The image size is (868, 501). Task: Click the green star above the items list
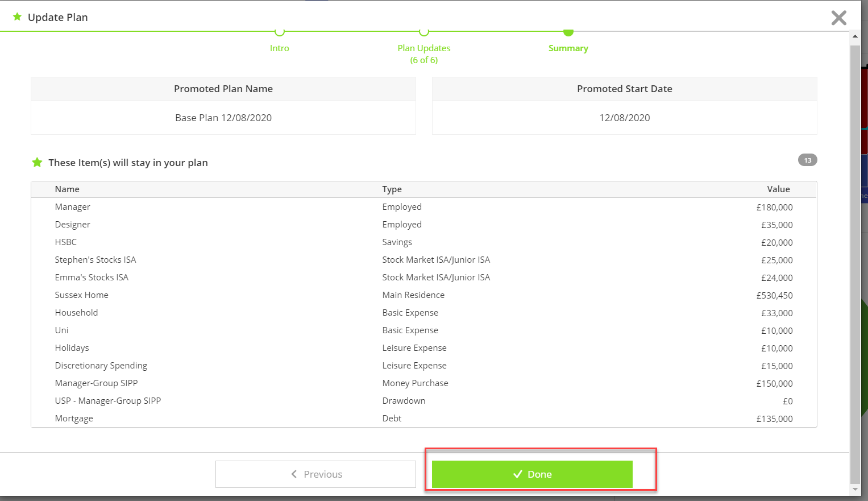[x=37, y=162]
